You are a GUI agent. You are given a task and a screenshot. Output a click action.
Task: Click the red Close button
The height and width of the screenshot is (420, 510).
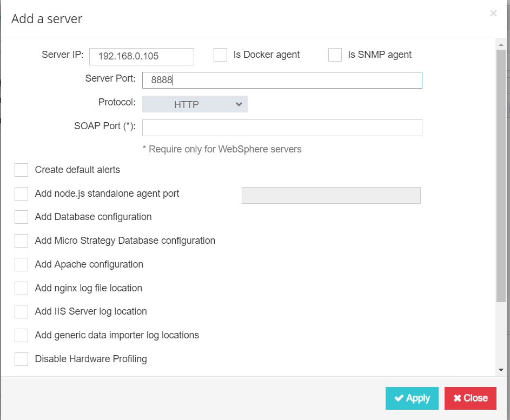tap(470, 398)
